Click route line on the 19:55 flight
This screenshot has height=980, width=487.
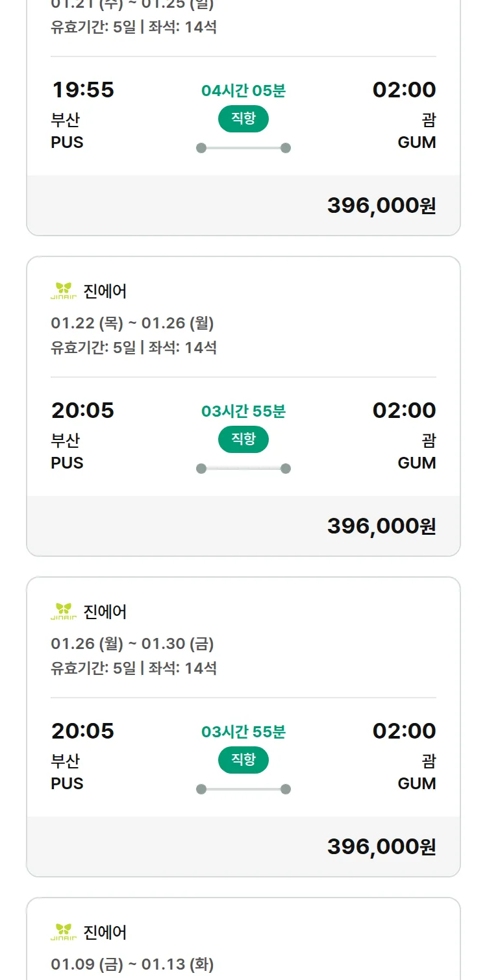pyautogui.click(x=243, y=148)
